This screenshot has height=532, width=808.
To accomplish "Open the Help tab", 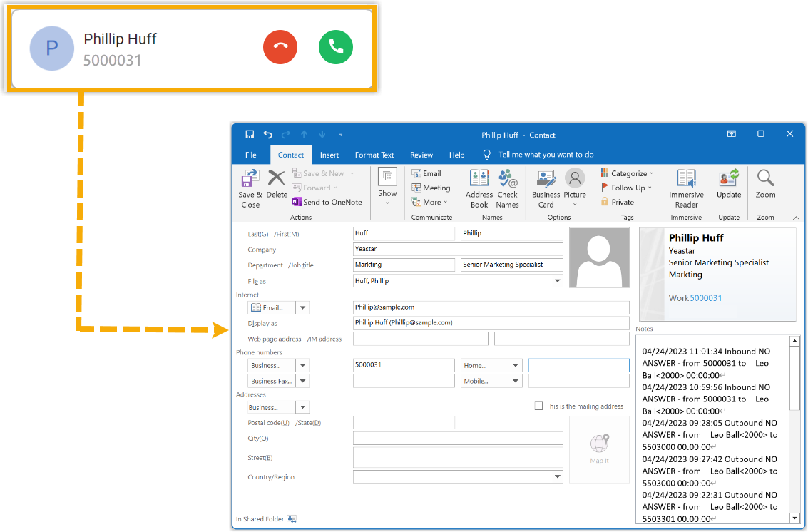I will click(456, 155).
